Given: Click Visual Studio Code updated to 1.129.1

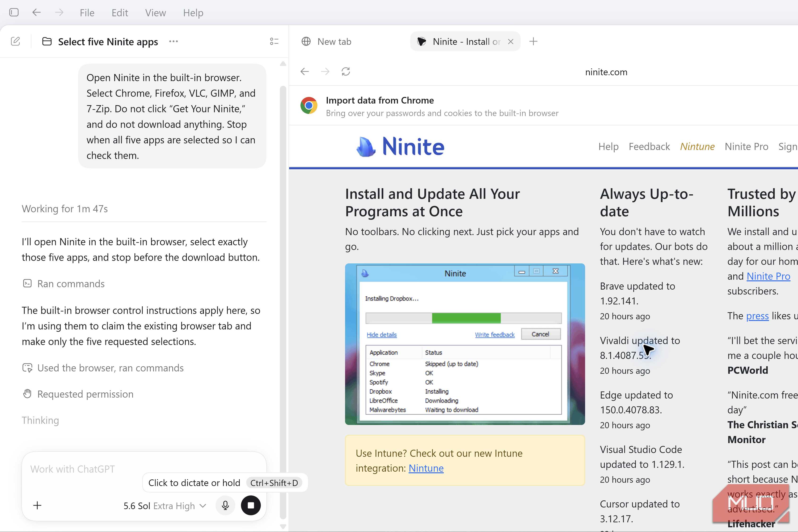Looking at the screenshot, I should point(642,457).
